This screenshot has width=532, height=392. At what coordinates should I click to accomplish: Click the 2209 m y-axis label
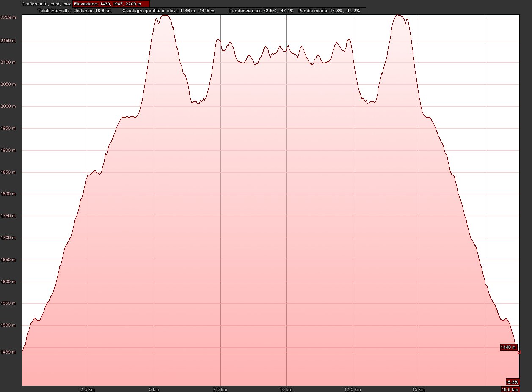(x=8, y=18)
